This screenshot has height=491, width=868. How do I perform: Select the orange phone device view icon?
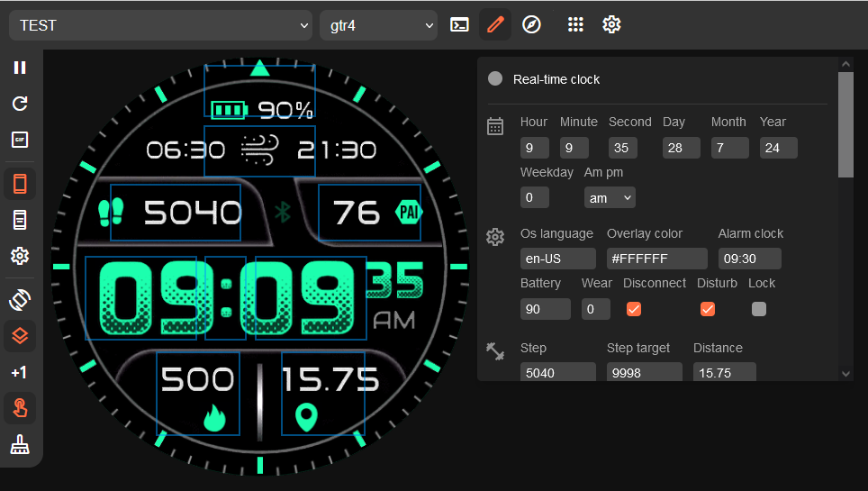point(20,184)
